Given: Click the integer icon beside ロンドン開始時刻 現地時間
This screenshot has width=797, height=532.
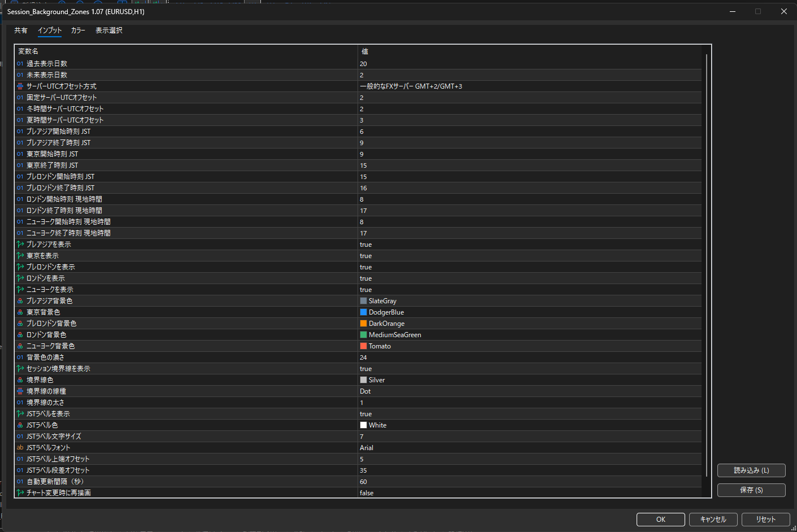Looking at the screenshot, I should (x=20, y=199).
